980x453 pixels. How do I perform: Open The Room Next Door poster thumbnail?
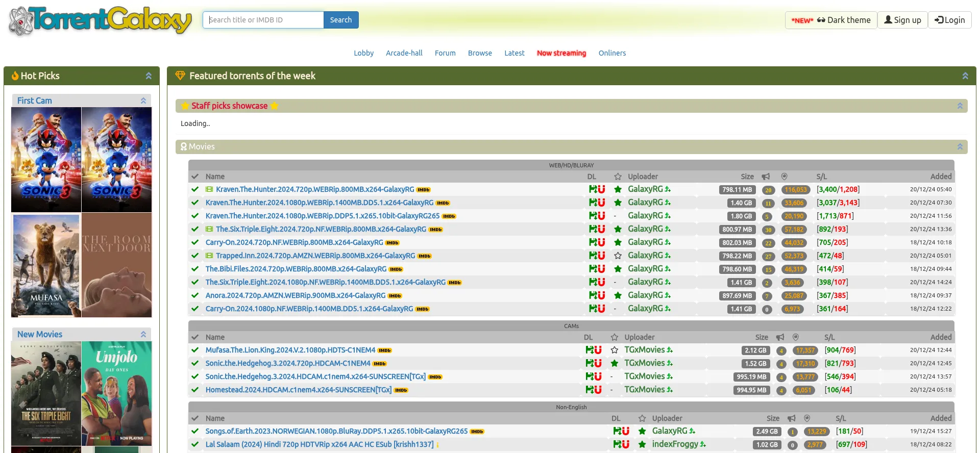click(x=117, y=265)
